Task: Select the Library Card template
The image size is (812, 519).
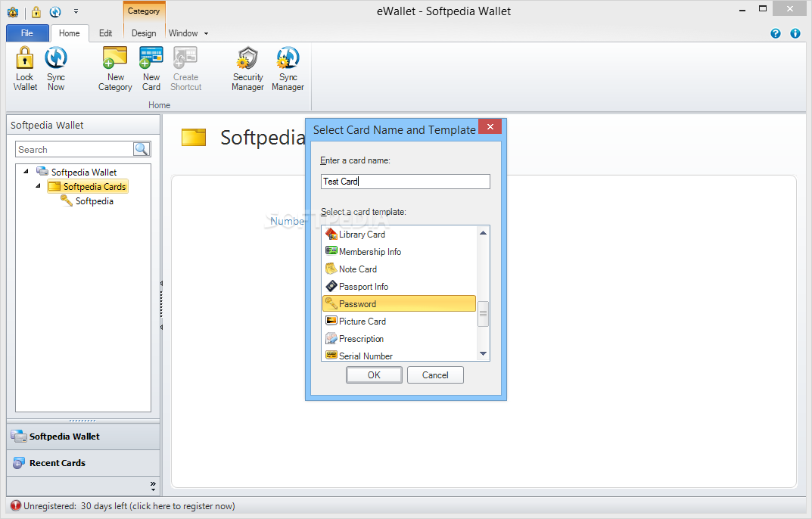Action: (399, 234)
